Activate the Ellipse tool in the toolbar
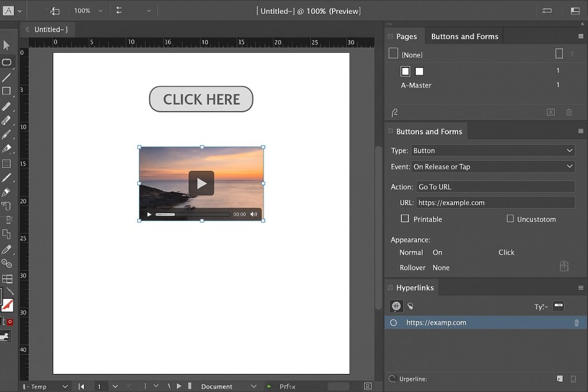This screenshot has width=588, height=392. click(x=7, y=63)
